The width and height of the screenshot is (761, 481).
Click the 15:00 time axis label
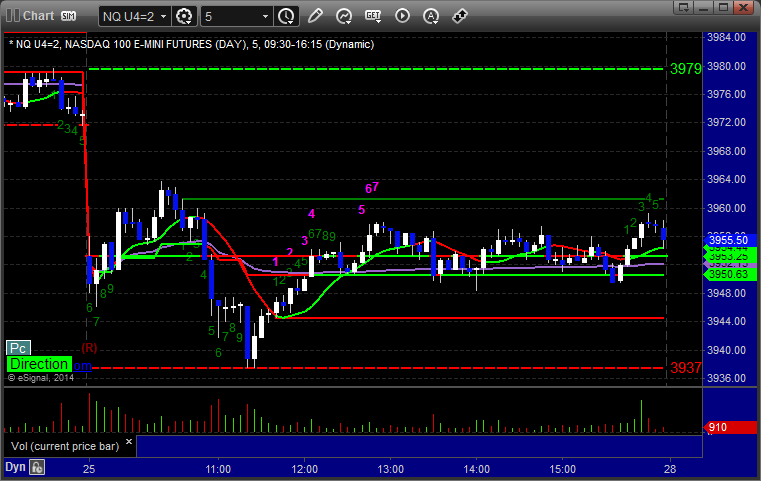[562, 469]
